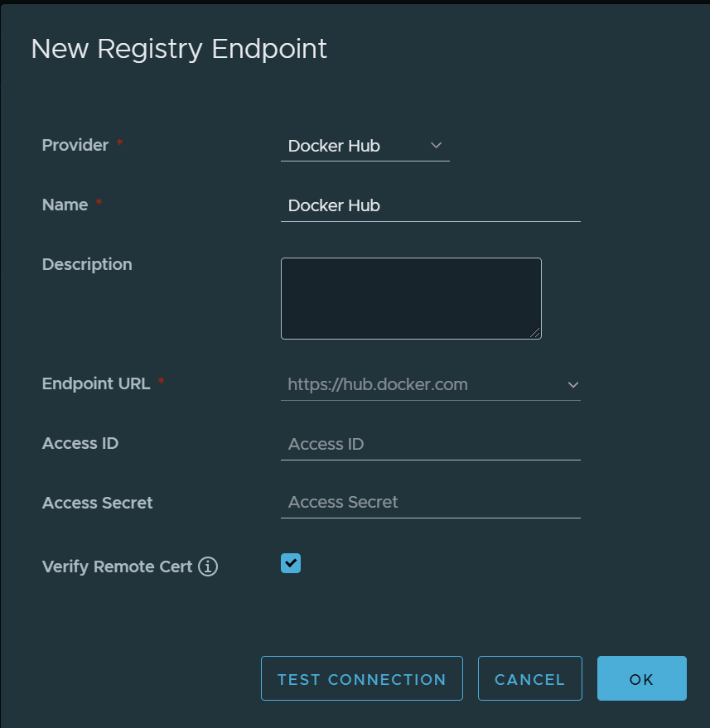Viewport: 710px width, 728px height.
Task: Click the Name field label
Action: [65, 205]
